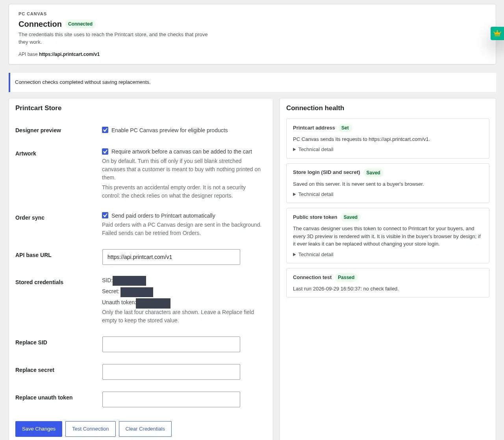
Task: Click the Designer preview label
Action: (x=38, y=130)
